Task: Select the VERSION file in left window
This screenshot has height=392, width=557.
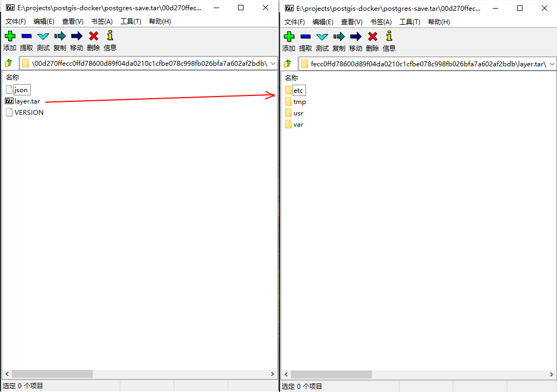Action: (29, 112)
